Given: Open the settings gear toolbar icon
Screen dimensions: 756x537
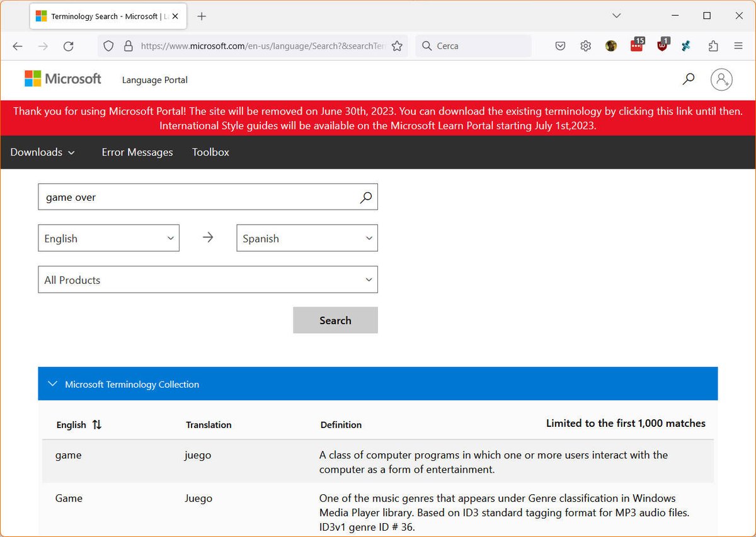Looking at the screenshot, I should coord(585,46).
